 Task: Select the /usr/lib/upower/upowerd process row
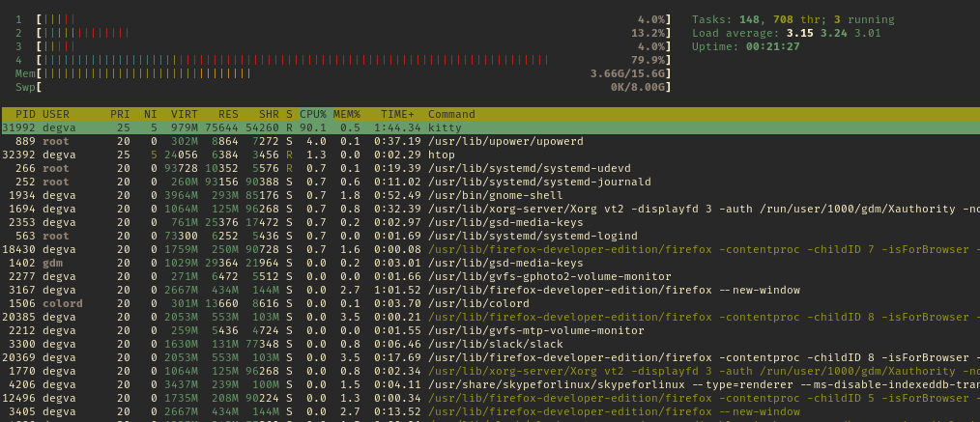[490, 141]
